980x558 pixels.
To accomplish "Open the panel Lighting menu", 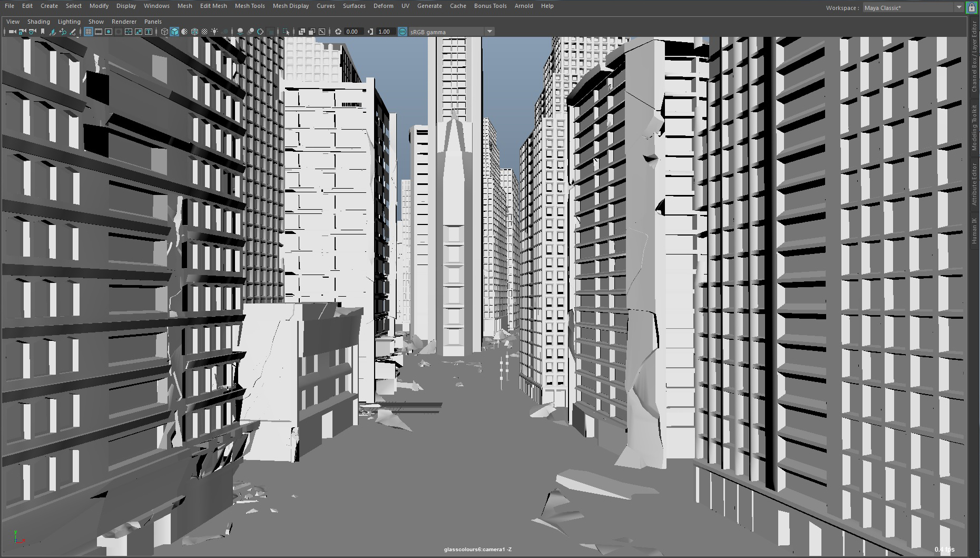I will pos(69,22).
